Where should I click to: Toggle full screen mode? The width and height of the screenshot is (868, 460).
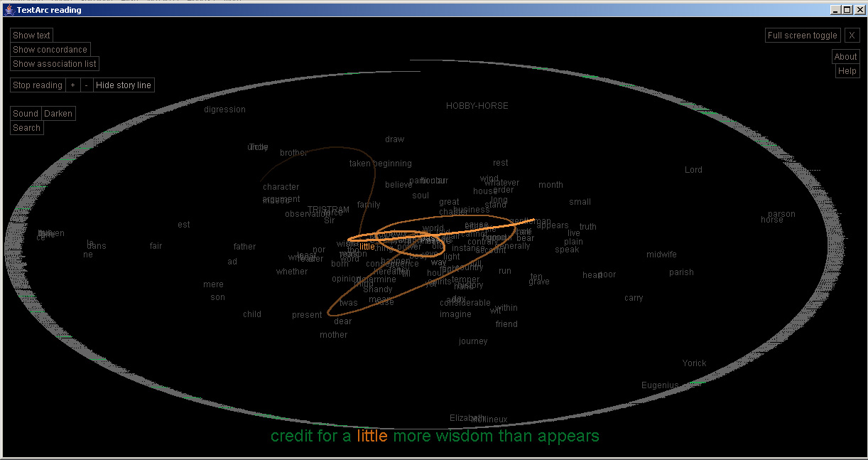[x=803, y=36]
